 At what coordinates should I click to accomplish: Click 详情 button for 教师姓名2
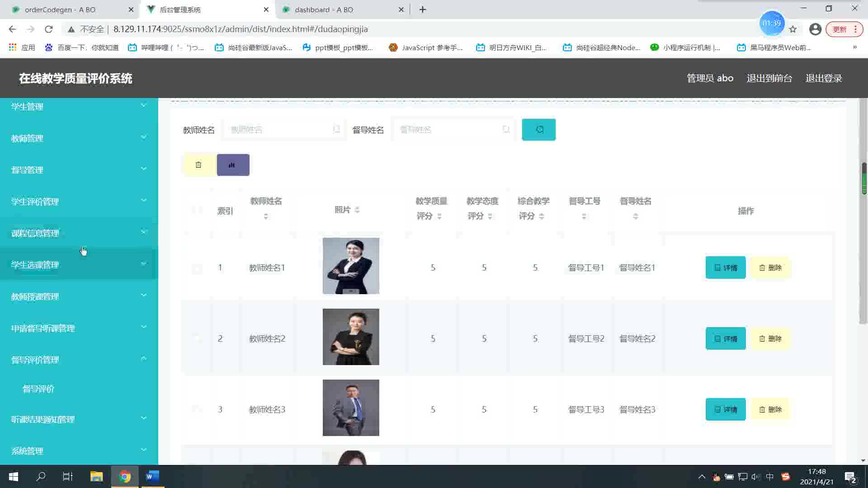725,339
